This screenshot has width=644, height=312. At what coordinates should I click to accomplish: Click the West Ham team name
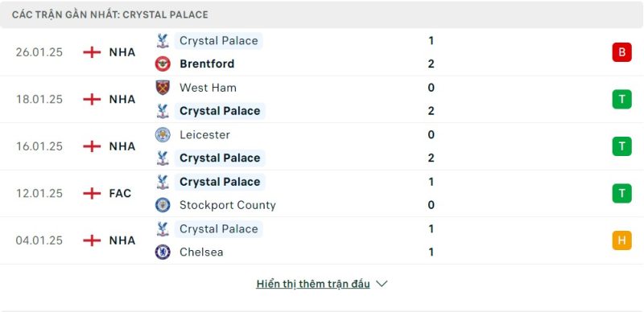208,88
